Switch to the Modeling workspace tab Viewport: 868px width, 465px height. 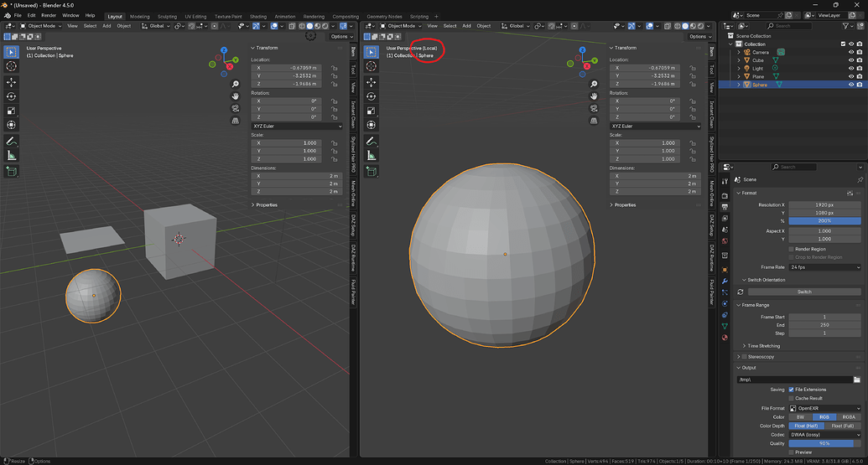tap(139, 17)
